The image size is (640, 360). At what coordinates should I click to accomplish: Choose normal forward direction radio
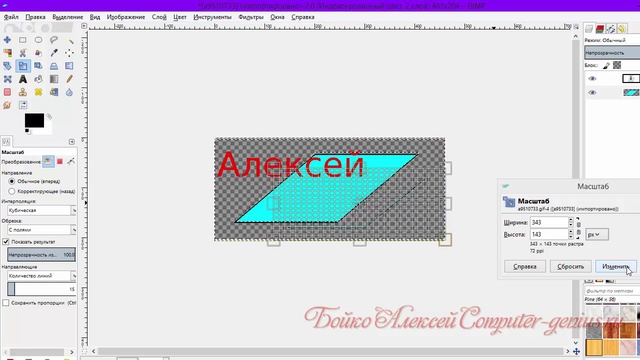pos(11,181)
